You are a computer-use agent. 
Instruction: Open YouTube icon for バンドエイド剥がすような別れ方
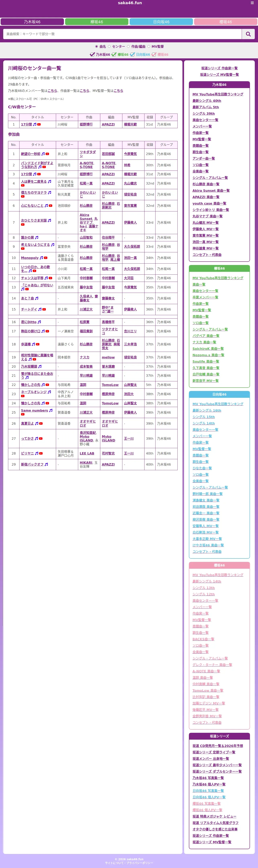[44, 167]
